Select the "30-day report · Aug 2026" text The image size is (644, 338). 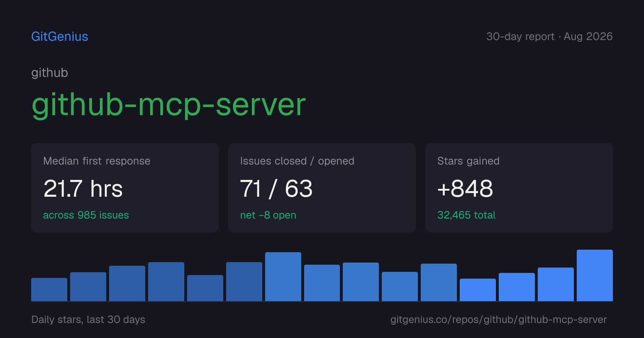(x=549, y=36)
